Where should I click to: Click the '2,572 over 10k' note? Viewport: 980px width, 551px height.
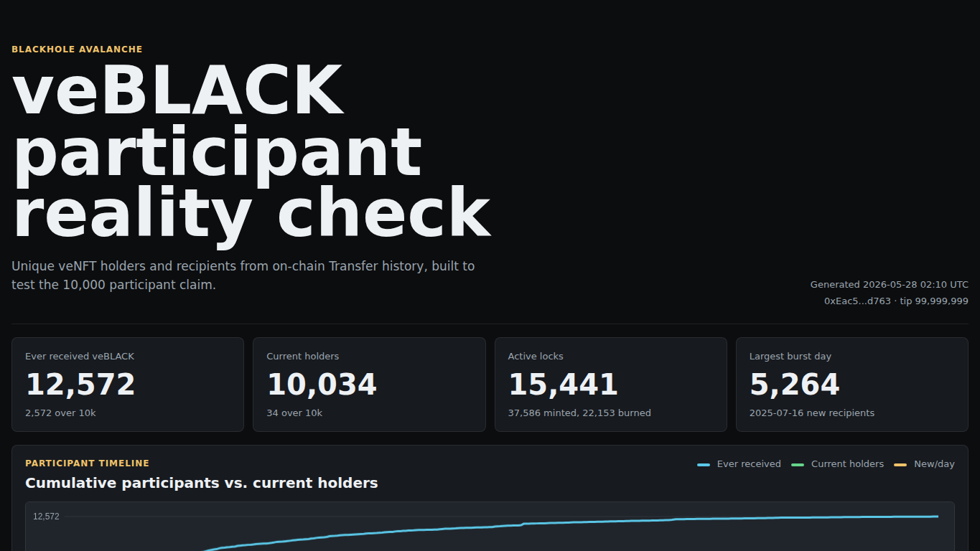tap(60, 413)
